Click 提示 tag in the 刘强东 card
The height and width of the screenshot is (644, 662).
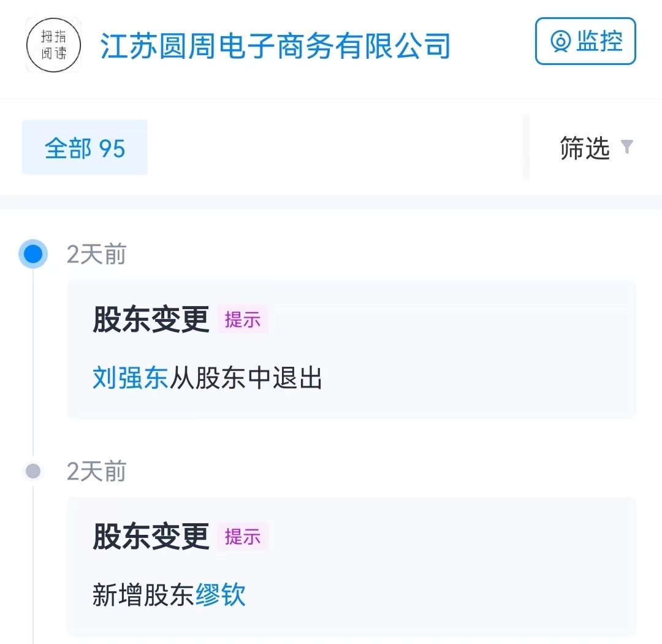[243, 320]
